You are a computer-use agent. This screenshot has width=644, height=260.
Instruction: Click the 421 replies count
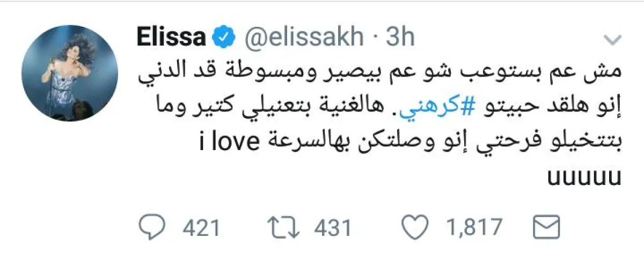[x=201, y=228]
